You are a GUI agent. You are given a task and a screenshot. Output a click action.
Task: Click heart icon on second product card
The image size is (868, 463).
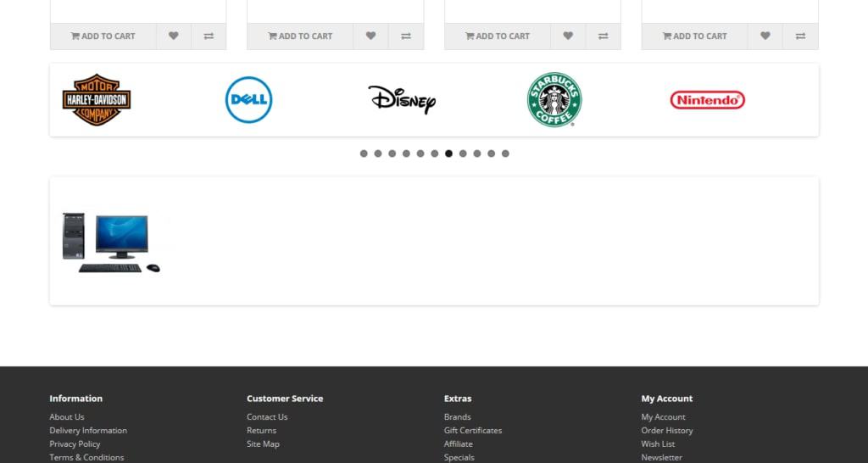pyautogui.click(x=370, y=36)
